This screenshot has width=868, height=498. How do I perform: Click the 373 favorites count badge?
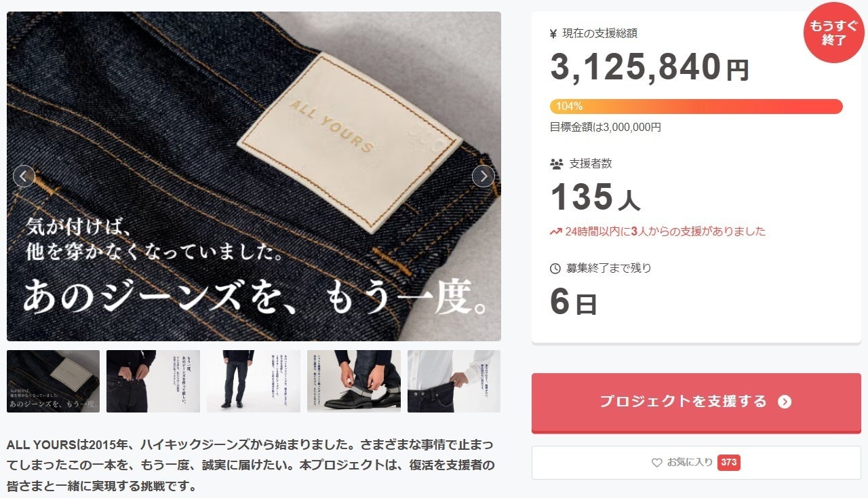[728, 463]
